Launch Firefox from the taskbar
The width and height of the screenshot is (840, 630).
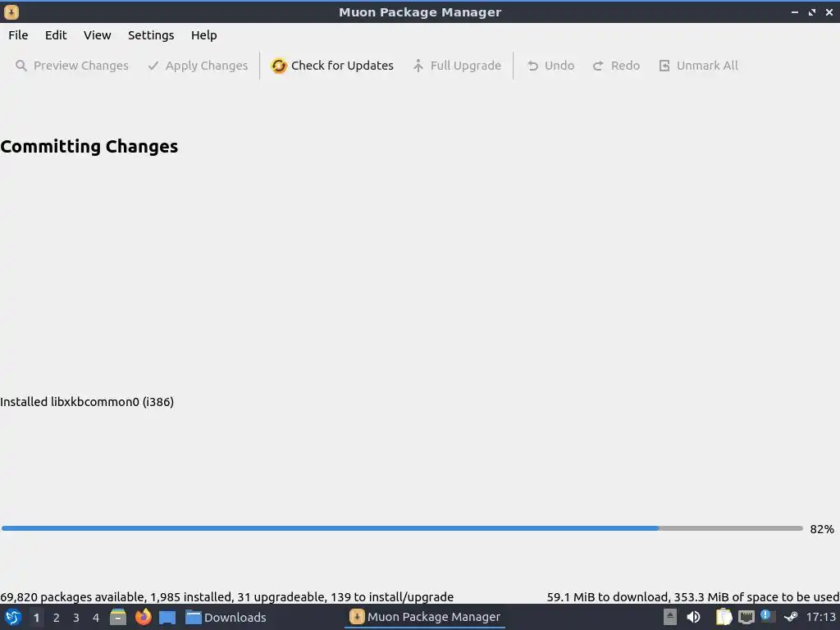[143, 617]
